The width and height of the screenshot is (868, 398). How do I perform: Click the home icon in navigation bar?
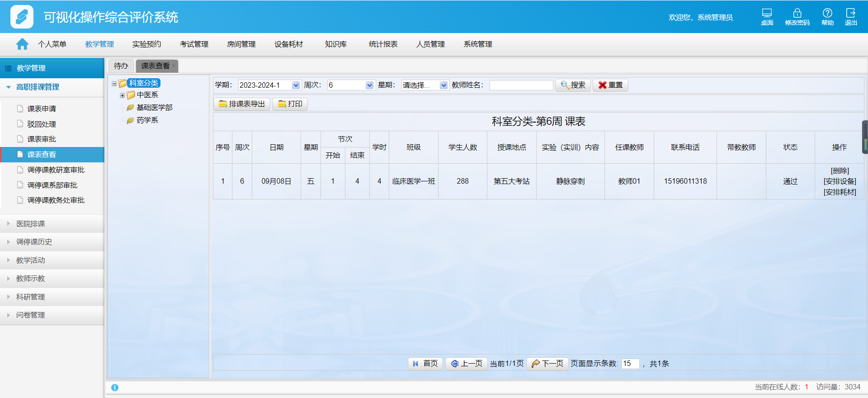tap(22, 44)
